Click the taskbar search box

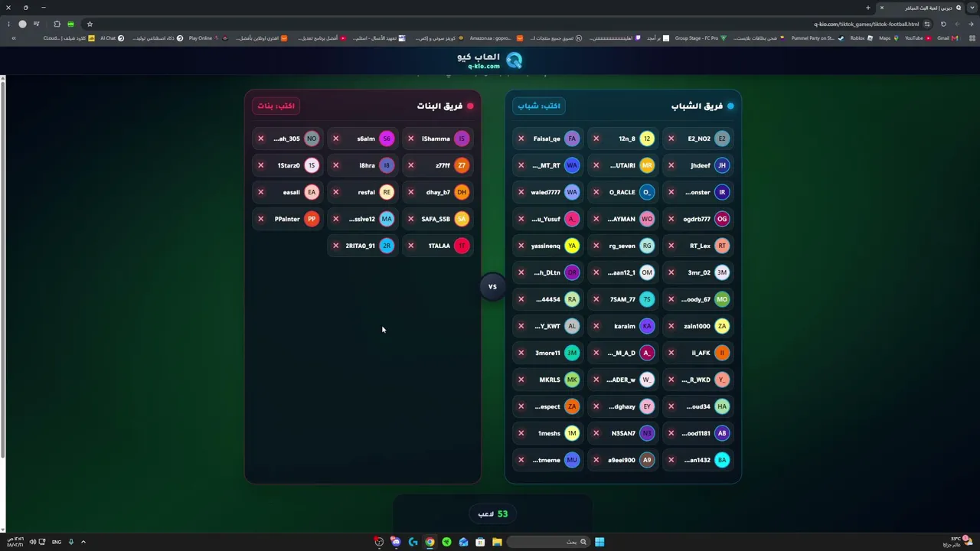pos(549,542)
